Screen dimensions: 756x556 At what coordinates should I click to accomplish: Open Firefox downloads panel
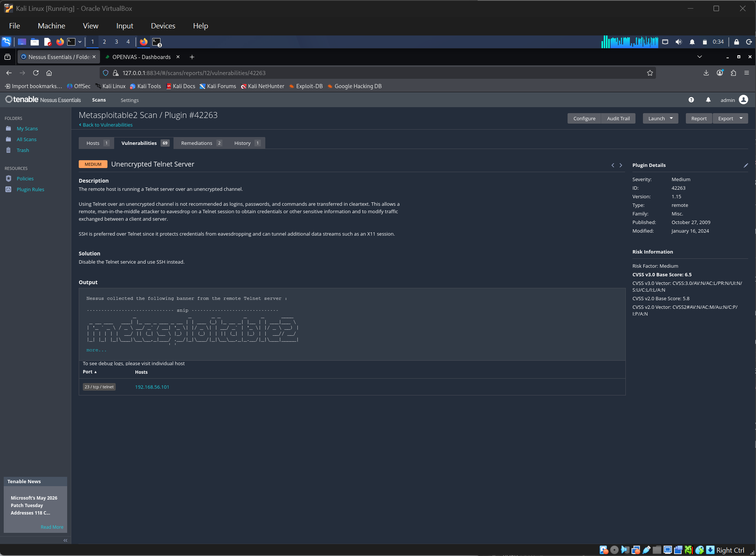tap(706, 73)
